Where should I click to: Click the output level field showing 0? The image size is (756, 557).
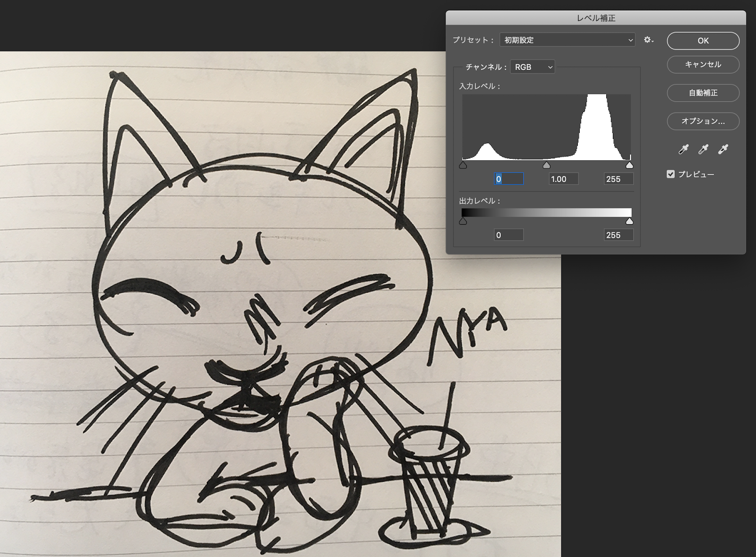509,235
